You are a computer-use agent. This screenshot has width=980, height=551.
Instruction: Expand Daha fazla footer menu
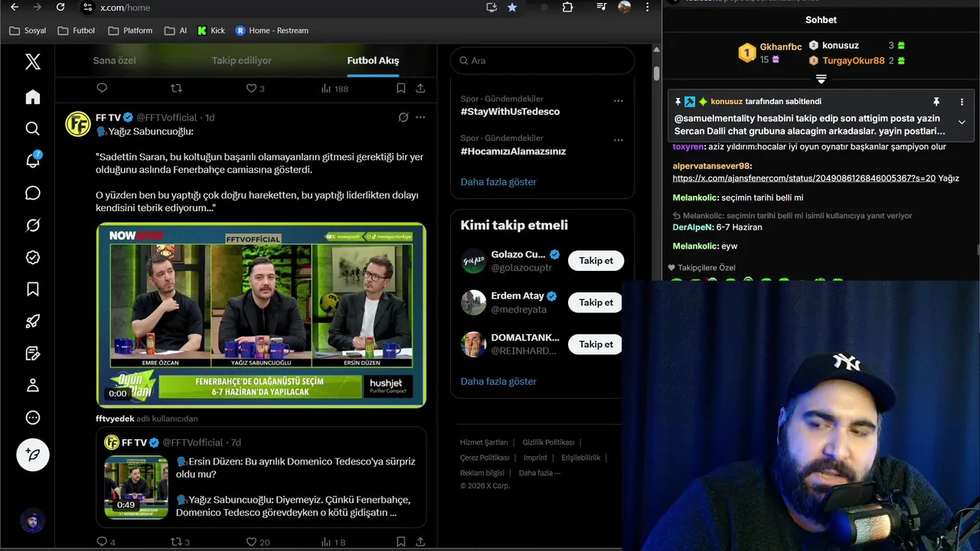pos(540,473)
